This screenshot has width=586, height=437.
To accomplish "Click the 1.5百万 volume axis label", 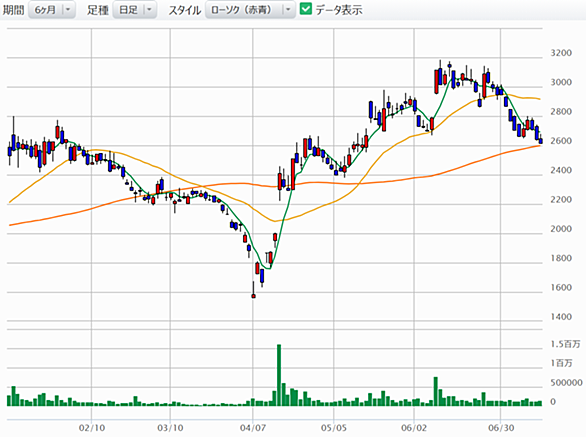I will point(565,344).
